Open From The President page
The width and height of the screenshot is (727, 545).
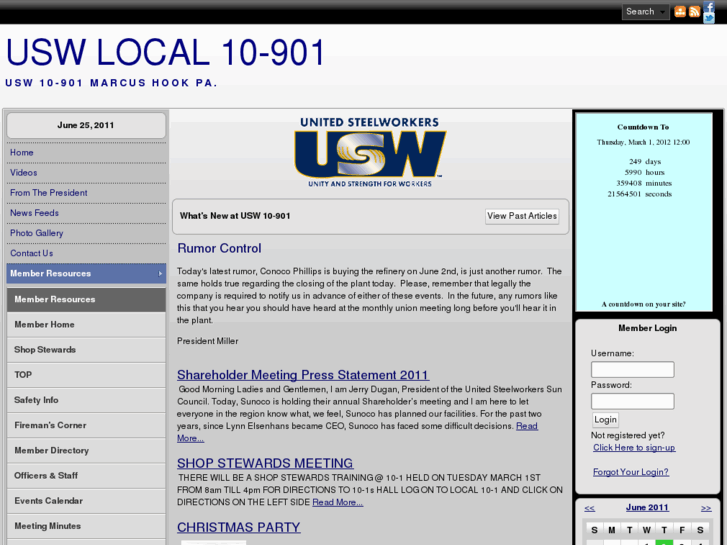tap(49, 193)
